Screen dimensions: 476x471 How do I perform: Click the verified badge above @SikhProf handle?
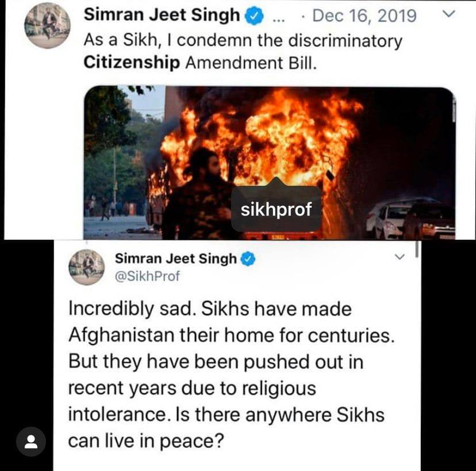[248, 259]
